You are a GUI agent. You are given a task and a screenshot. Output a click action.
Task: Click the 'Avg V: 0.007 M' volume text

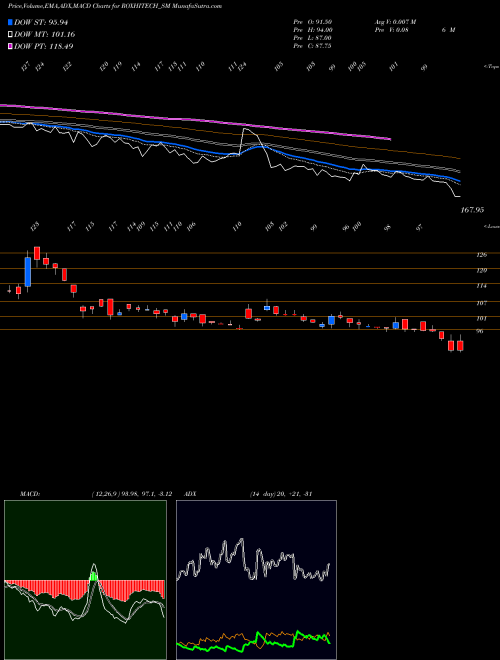coord(395,22)
